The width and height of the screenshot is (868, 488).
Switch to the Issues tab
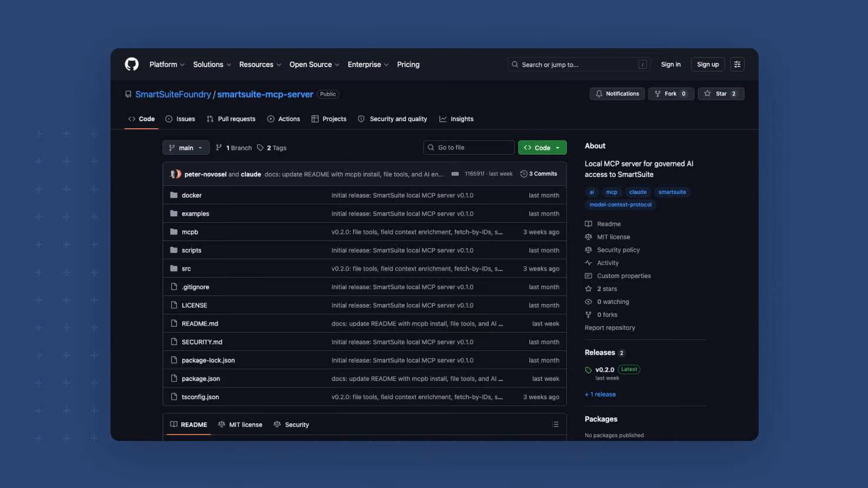[x=180, y=119]
